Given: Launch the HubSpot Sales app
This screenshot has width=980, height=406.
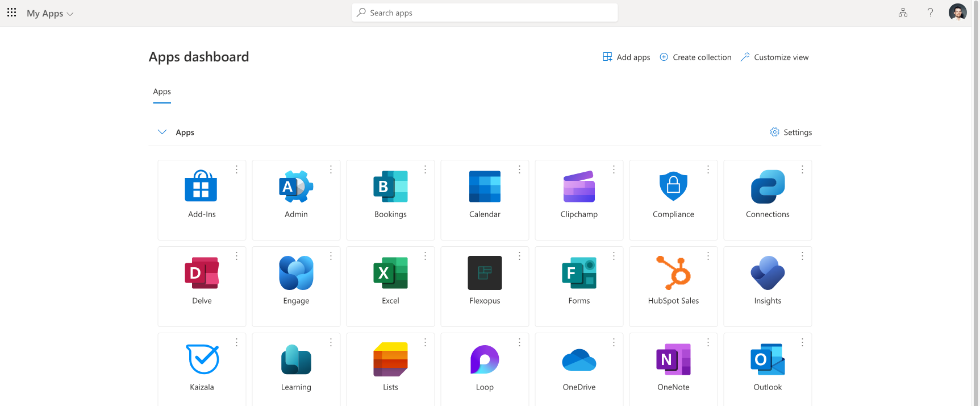Looking at the screenshot, I should tap(673, 273).
